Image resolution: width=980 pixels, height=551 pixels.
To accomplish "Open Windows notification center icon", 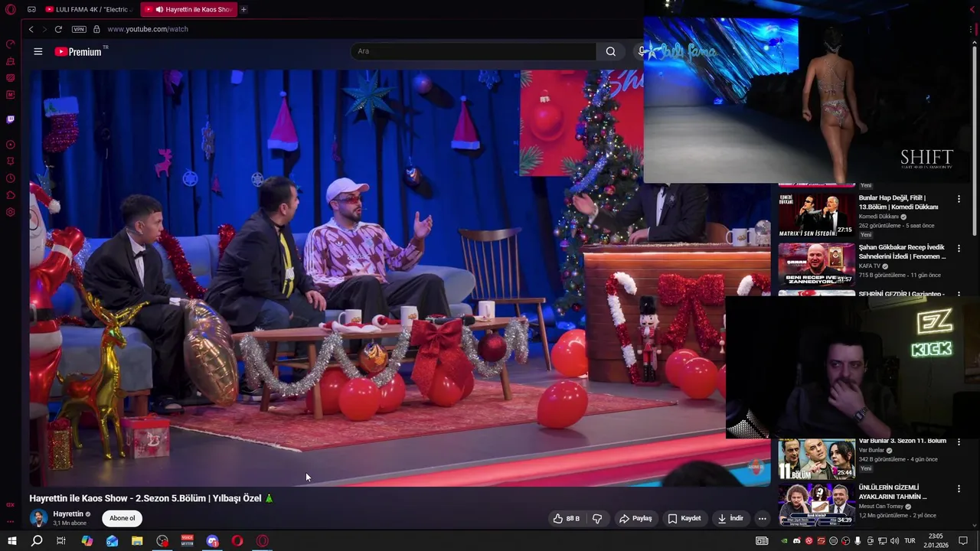I will point(963,541).
